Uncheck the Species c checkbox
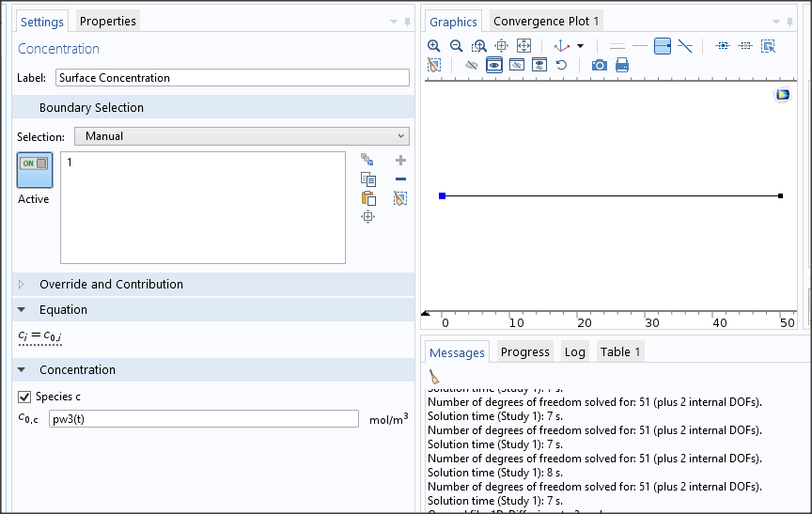The height and width of the screenshot is (514, 812). (x=25, y=397)
